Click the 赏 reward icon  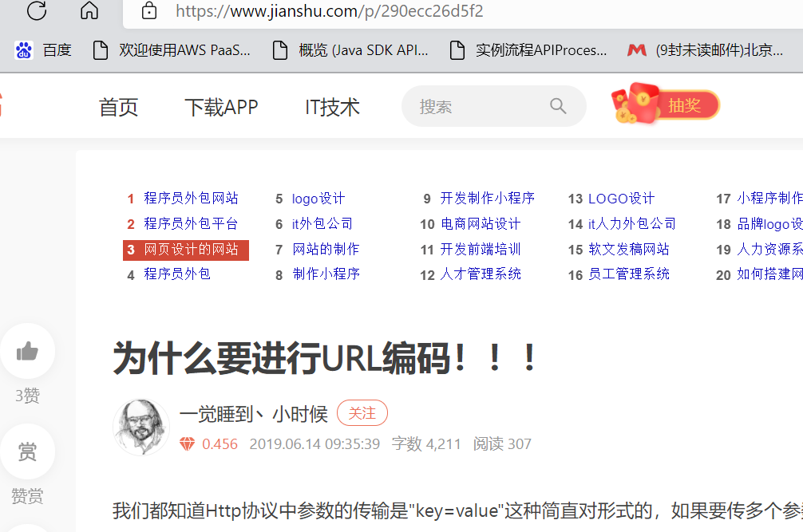point(28,451)
